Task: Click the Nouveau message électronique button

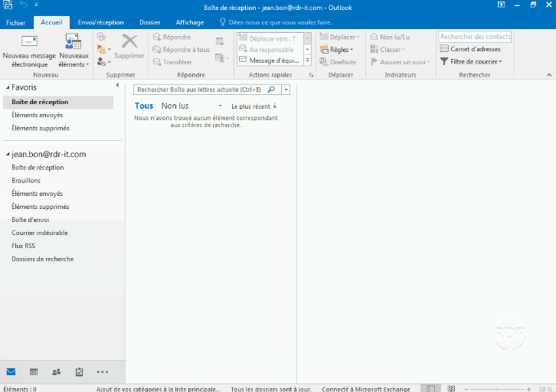Action: click(x=29, y=51)
